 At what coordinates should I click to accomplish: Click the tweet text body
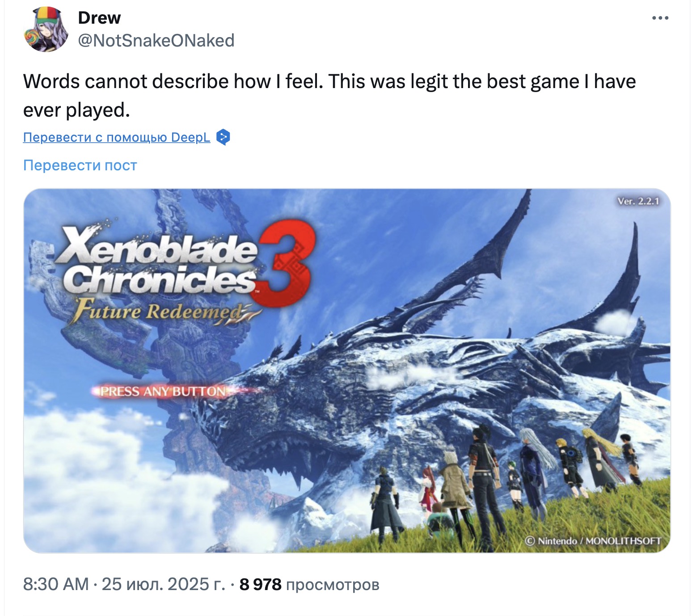[329, 96]
